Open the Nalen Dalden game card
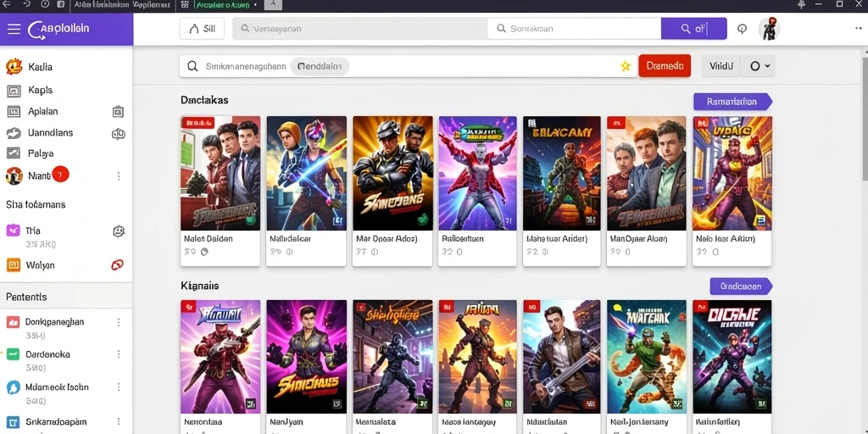 coord(220,191)
